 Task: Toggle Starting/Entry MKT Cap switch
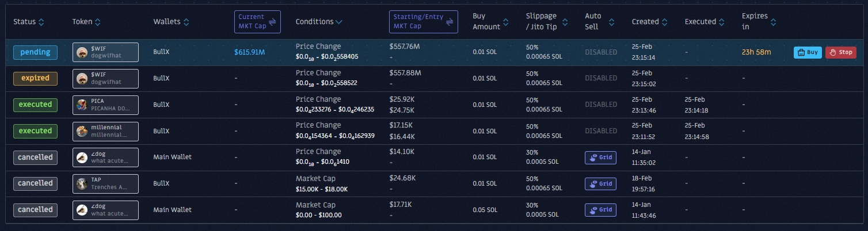click(451, 22)
